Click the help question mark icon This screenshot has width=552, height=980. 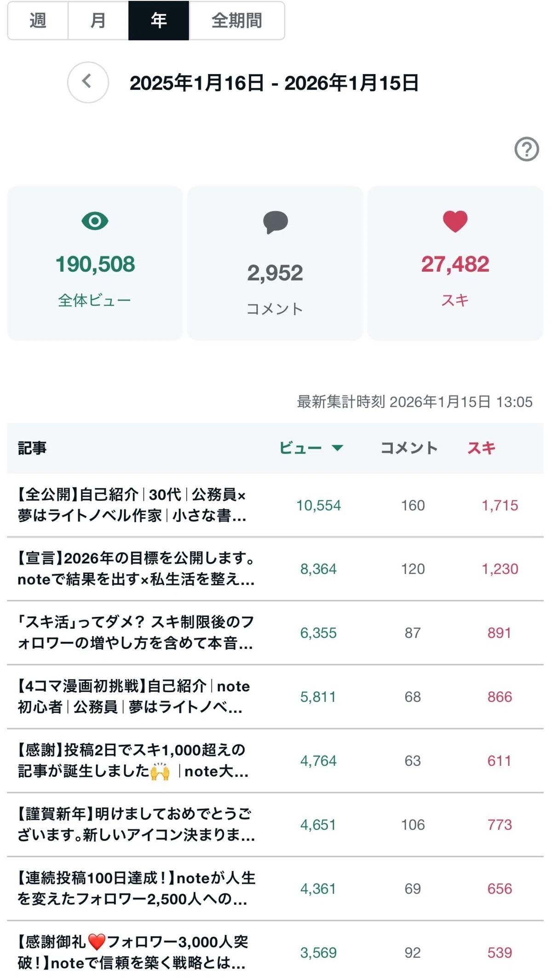pyautogui.click(x=526, y=149)
